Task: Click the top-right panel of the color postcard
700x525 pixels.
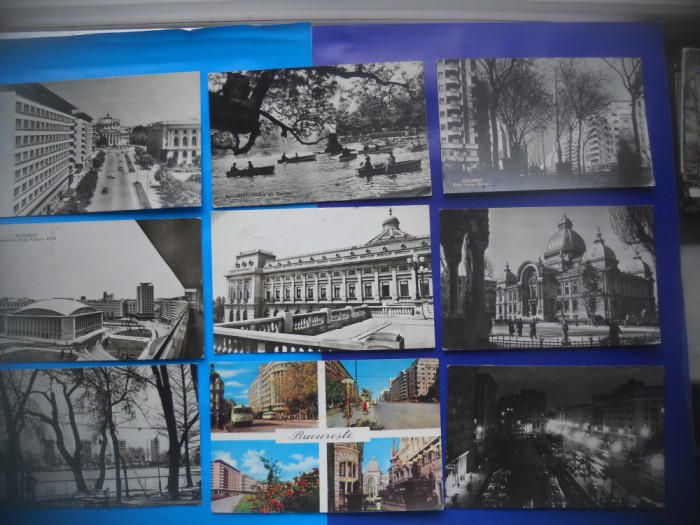Action: [382, 394]
